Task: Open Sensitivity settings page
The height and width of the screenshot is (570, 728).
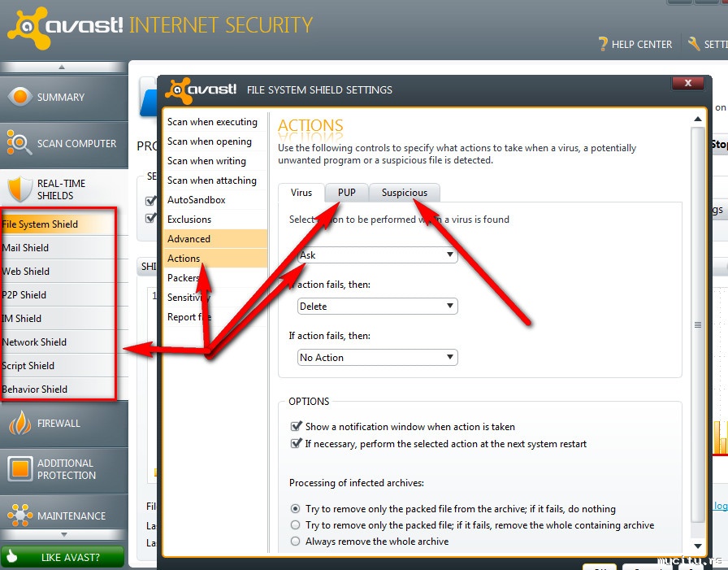Action: 215,298
